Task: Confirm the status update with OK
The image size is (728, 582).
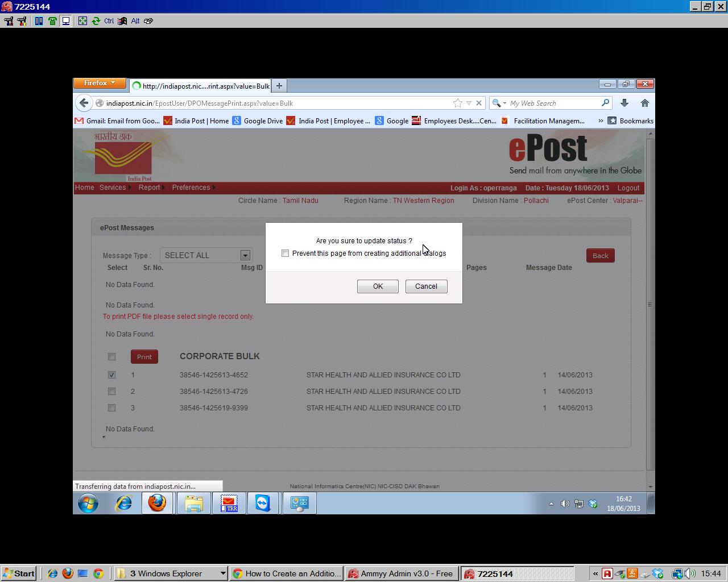Action: click(377, 286)
